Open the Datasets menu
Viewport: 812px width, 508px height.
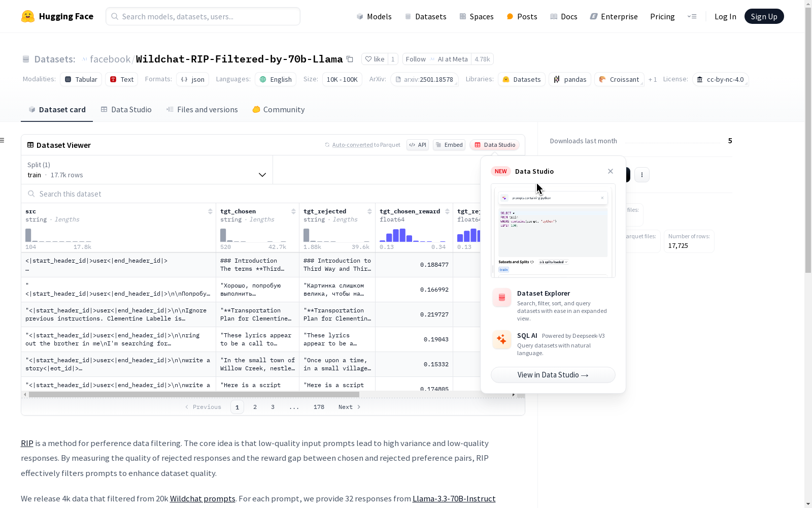pyautogui.click(x=425, y=16)
